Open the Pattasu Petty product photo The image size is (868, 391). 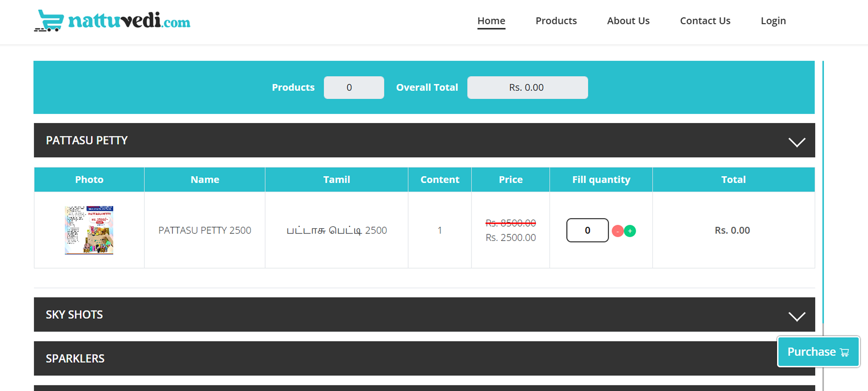(89, 230)
